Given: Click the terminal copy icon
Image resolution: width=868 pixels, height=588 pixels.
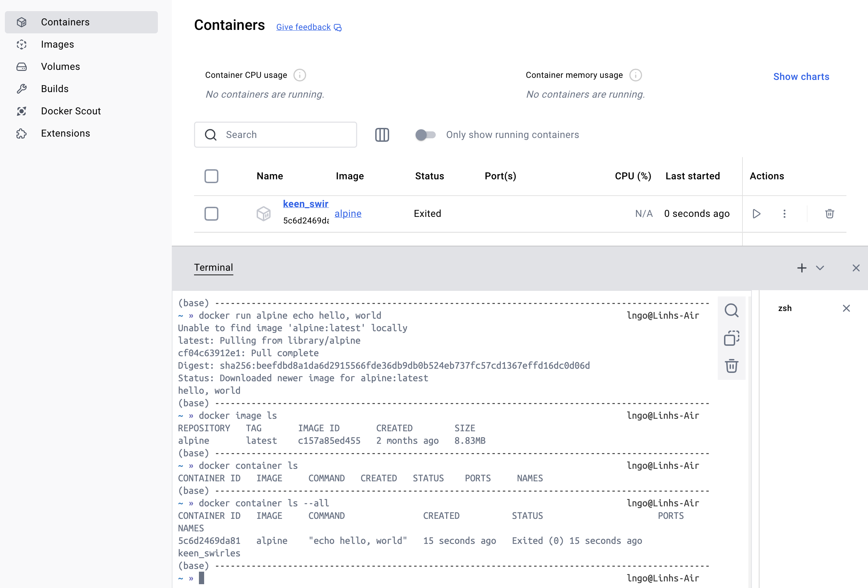Looking at the screenshot, I should click(731, 338).
